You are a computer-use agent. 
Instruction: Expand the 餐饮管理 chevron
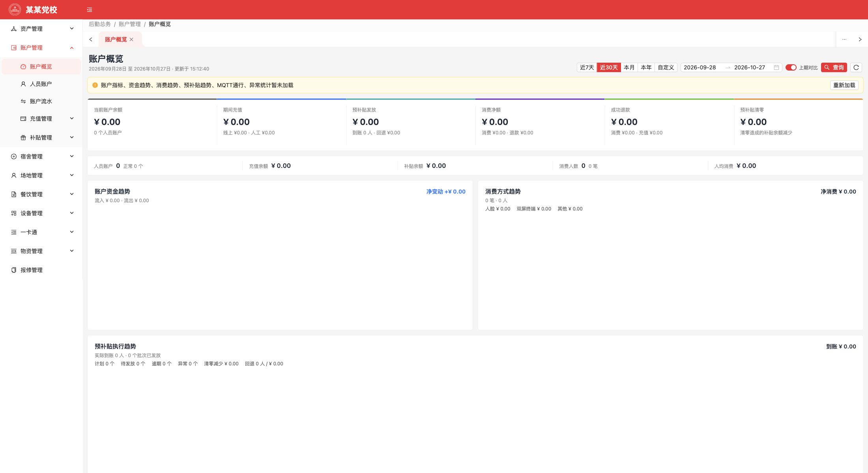tap(72, 194)
